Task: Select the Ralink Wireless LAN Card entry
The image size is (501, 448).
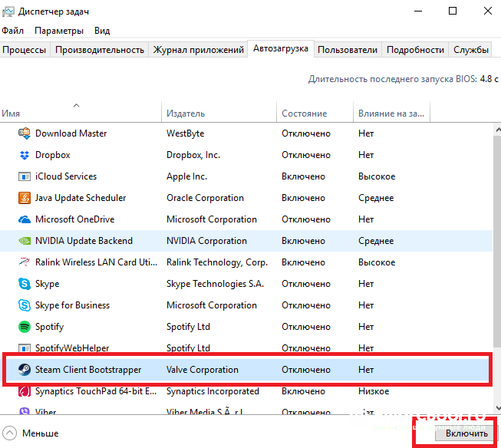Action: tap(96, 262)
